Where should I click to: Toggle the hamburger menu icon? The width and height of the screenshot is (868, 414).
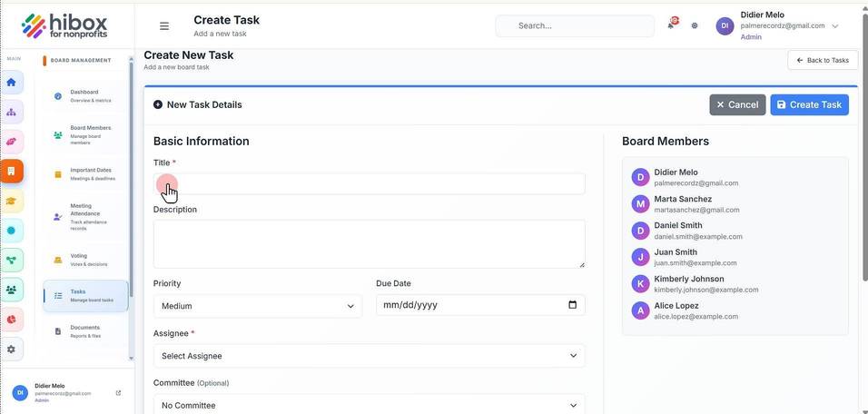pos(164,26)
